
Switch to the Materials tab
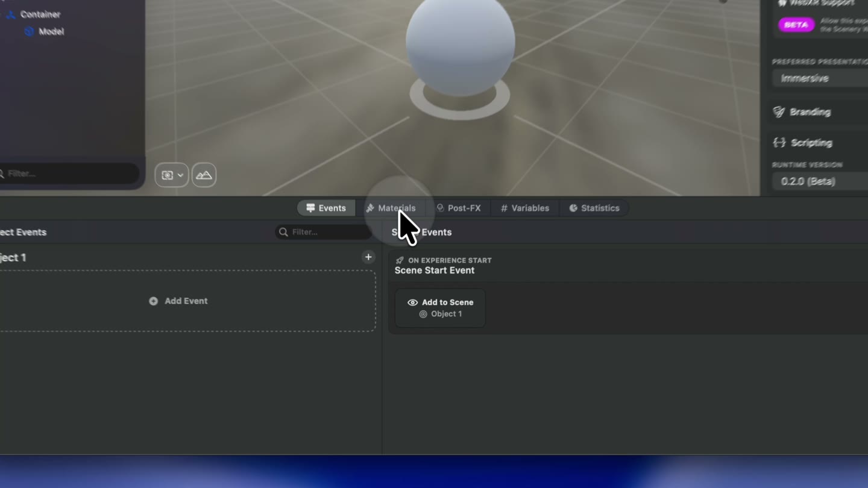[391, 208]
